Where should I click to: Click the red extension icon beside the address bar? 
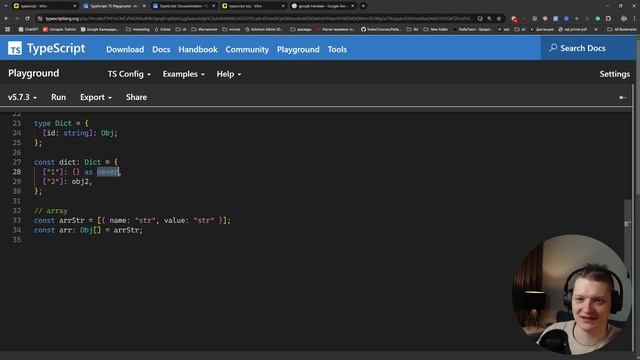514,19
